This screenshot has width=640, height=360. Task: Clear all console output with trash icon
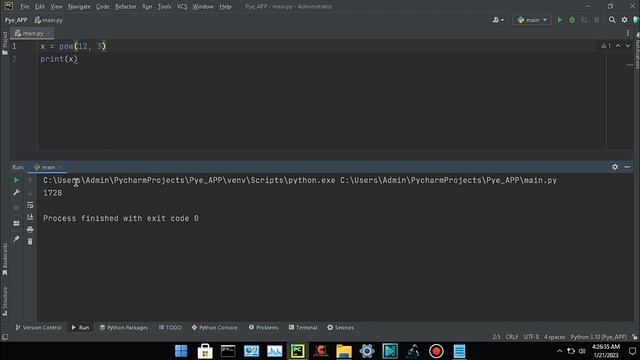pyautogui.click(x=30, y=242)
